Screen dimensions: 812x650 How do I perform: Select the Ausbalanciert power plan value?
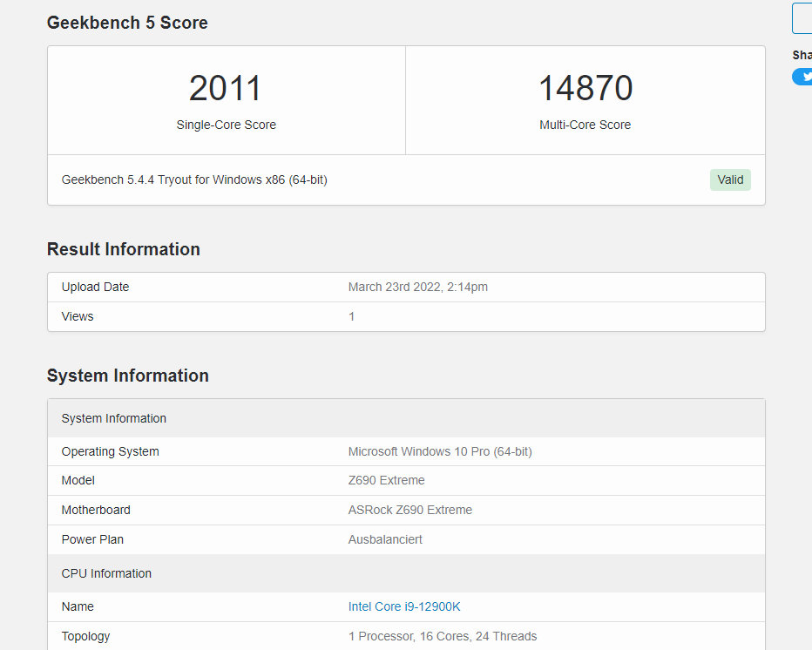385,539
